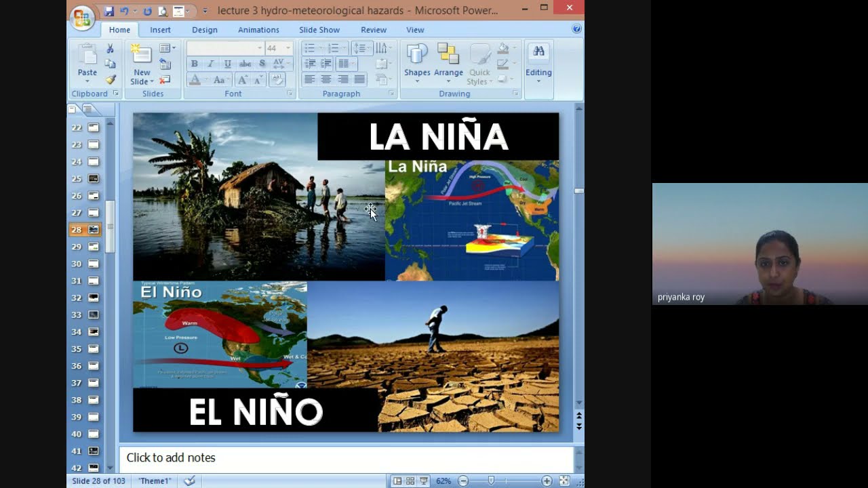868x488 pixels.
Task: Switch to Slide Sorter view
Action: click(x=410, y=481)
